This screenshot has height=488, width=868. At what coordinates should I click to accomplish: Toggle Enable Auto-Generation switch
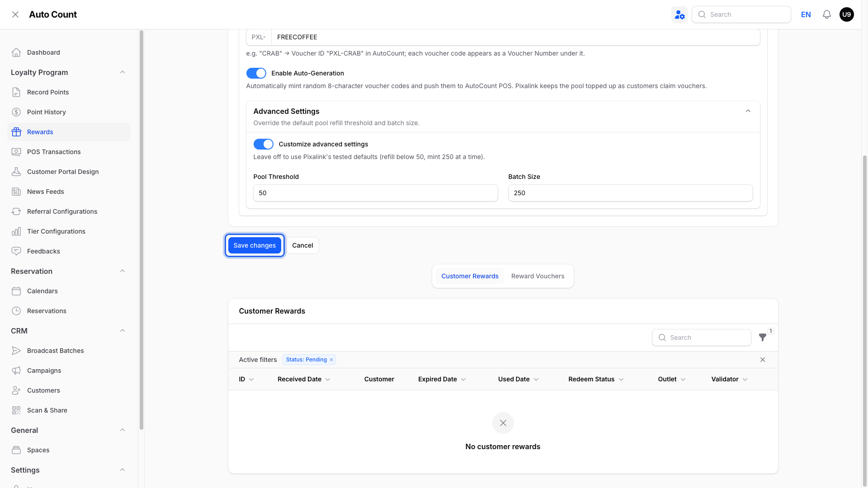point(256,73)
